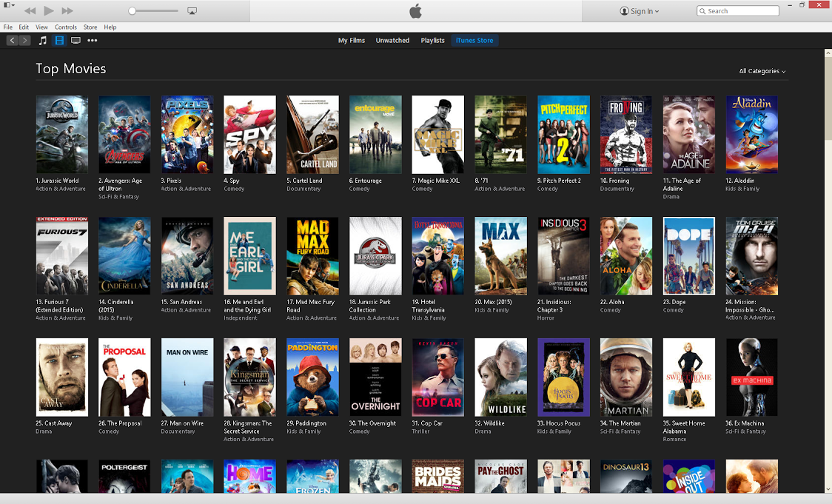Select the Films library icon
The image size is (832, 504).
(x=59, y=40)
